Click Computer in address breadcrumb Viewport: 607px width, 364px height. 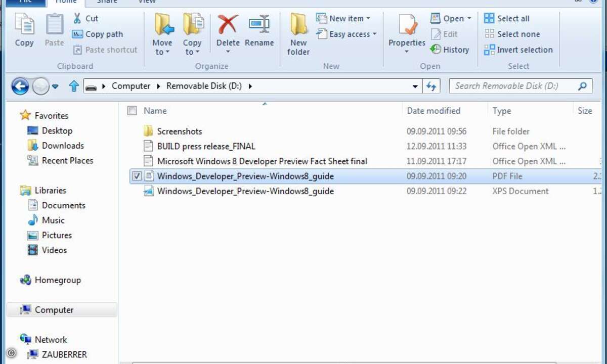pyautogui.click(x=131, y=86)
